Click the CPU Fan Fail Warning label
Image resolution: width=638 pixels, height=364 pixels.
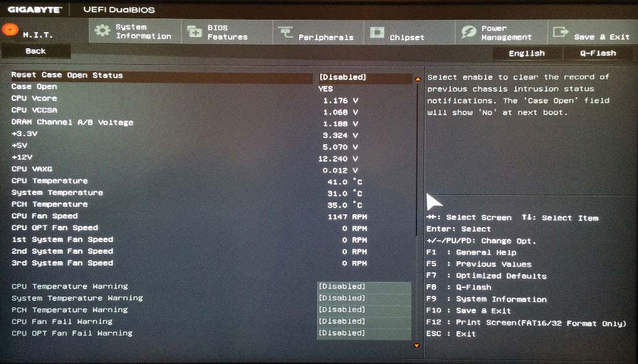[x=62, y=321]
